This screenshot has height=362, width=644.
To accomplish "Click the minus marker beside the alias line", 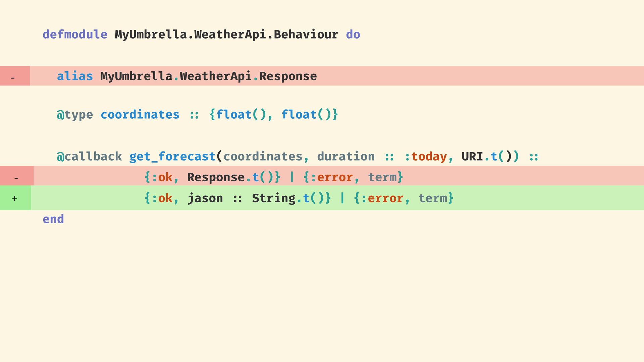I will point(13,78).
